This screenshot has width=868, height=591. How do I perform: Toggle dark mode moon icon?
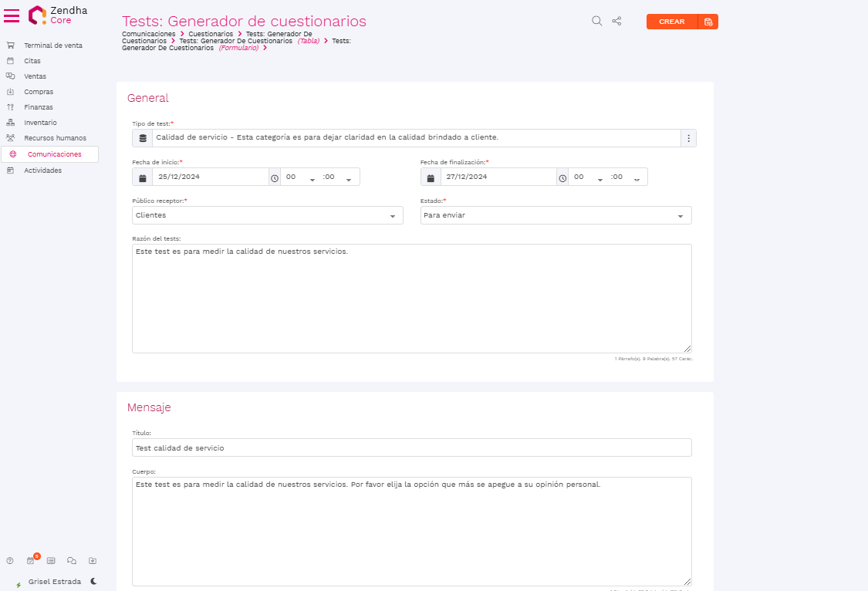click(x=94, y=581)
